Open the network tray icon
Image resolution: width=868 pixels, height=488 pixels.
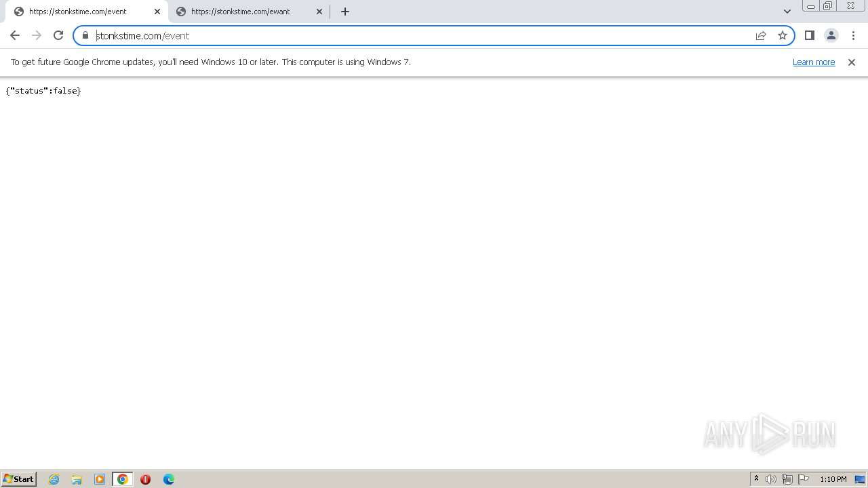pos(787,479)
